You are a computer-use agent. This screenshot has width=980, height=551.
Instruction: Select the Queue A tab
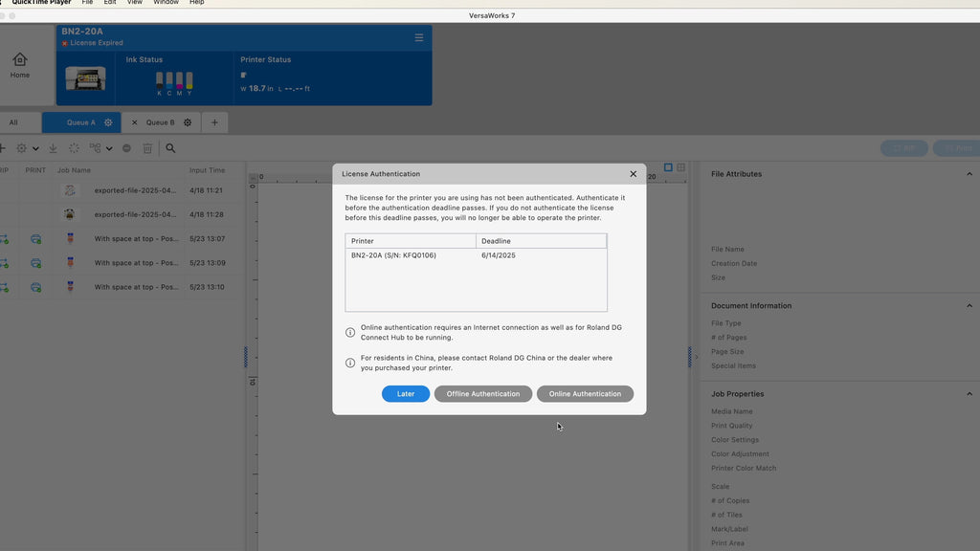click(x=81, y=122)
